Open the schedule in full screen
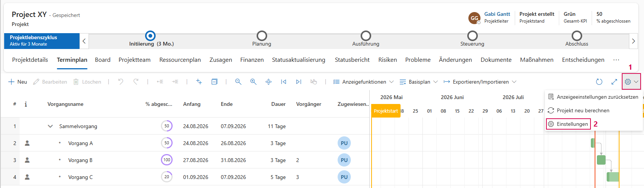644x188 pixels. coord(614,82)
